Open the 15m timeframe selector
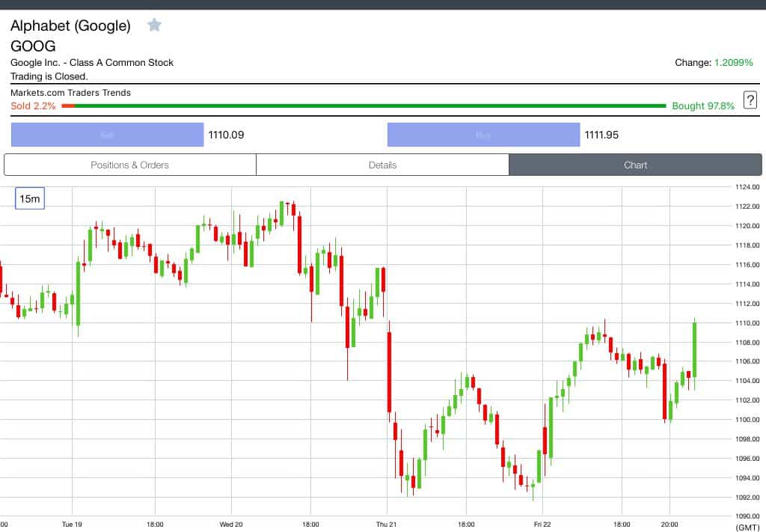Image resolution: width=766 pixels, height=532 pixels. point(30,198)
